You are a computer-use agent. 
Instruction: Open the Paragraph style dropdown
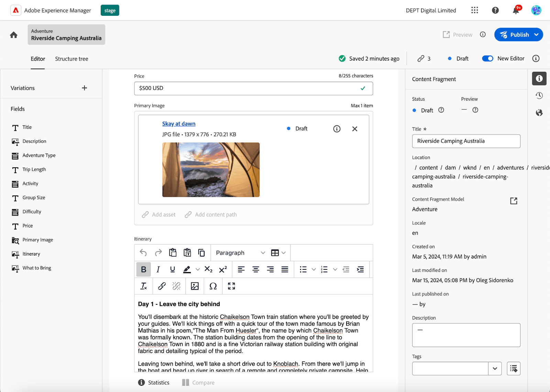point(240,253)
